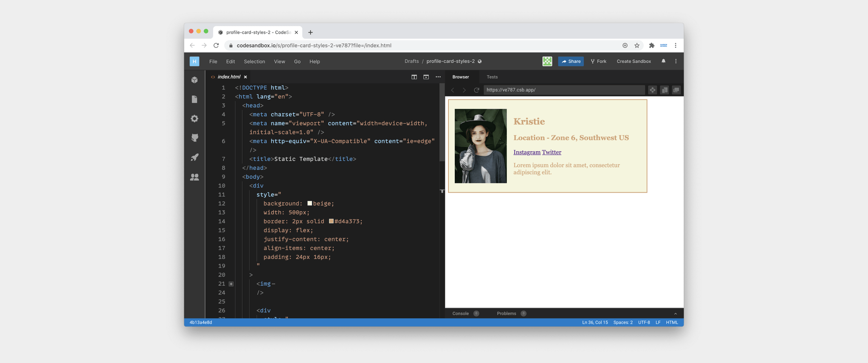Image resolution: width=868 pixels, height=363 pixels.
Task: Click the #d4a373 color swatch on line 14
Action: coord(331,221)
